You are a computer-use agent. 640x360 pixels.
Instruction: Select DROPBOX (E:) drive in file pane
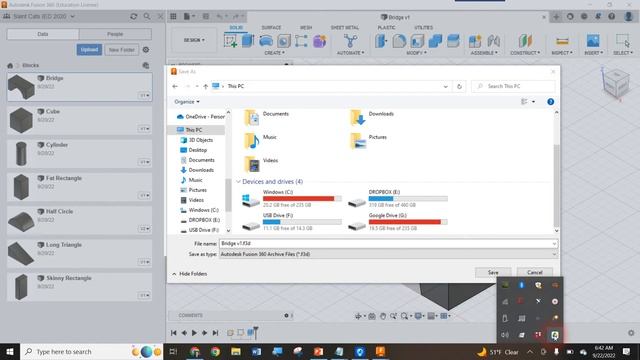(x=398, y=198)
